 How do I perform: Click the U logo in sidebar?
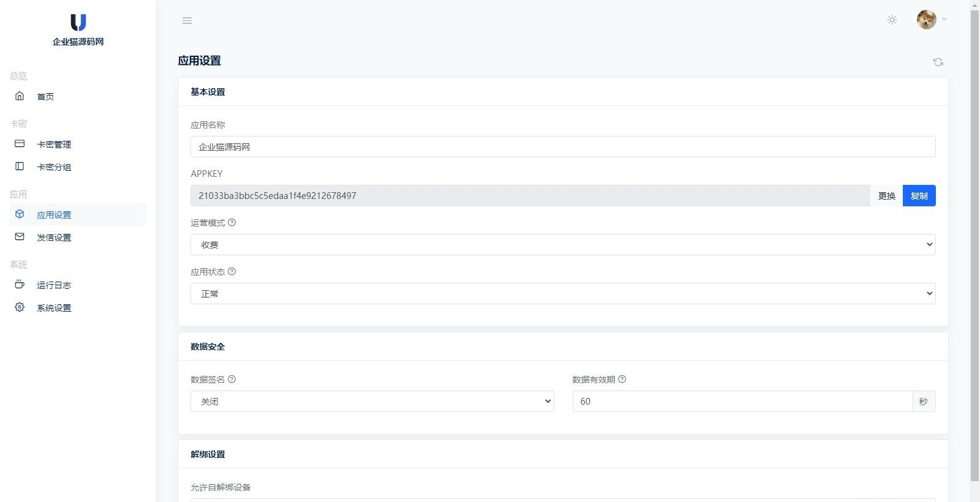click(x=78, y=23)
